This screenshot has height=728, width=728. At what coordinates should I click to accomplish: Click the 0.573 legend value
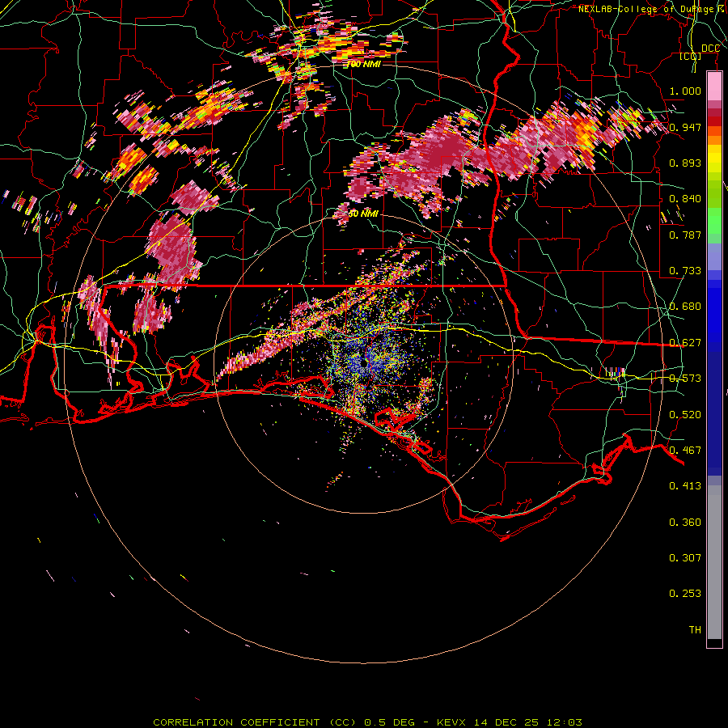[x=685, y=379]
